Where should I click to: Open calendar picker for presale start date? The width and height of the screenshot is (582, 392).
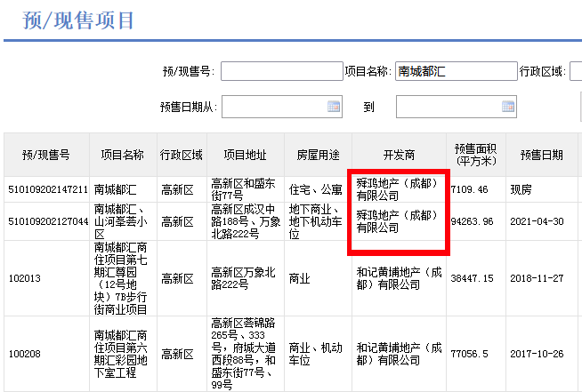point(334,107)
